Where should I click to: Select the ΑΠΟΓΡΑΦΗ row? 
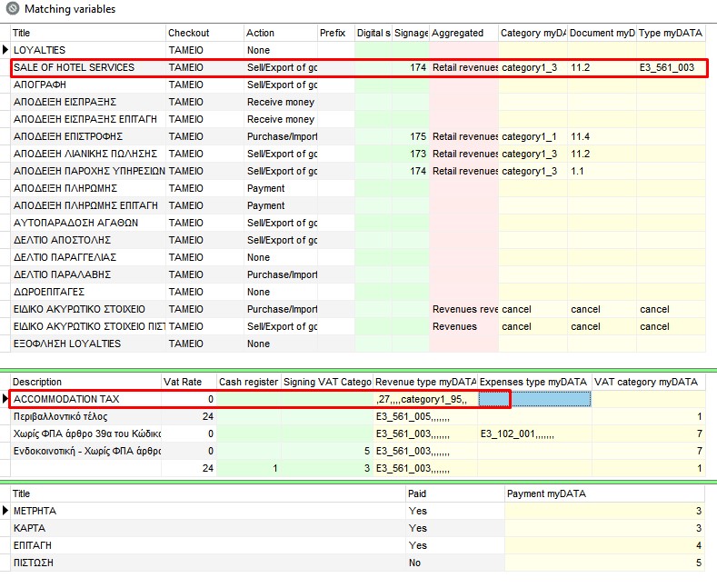(x=358, y=85)
